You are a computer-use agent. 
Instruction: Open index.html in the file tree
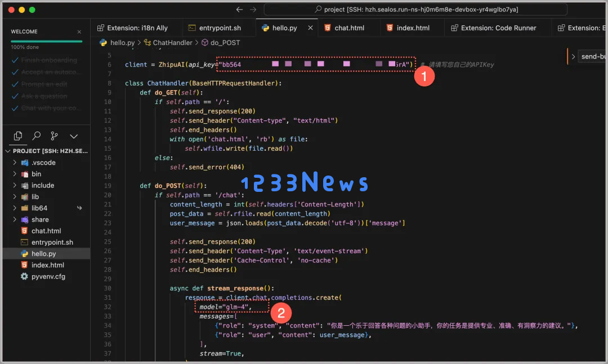47,265
